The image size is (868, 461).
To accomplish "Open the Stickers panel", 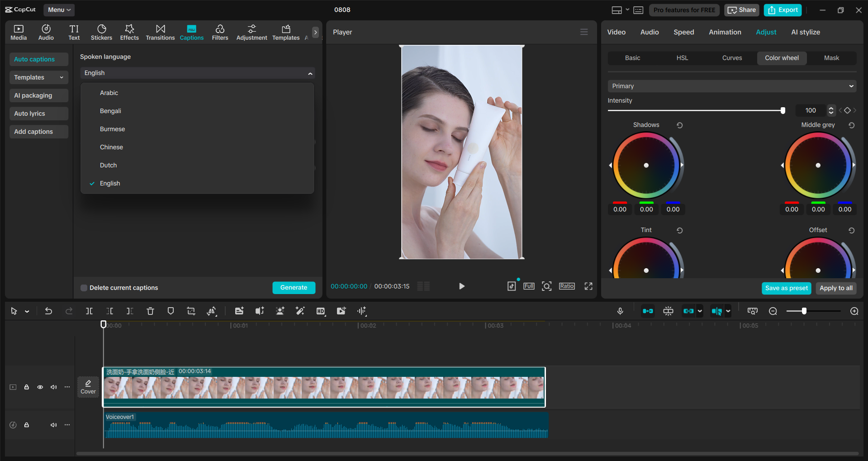I will pos(101,32).
